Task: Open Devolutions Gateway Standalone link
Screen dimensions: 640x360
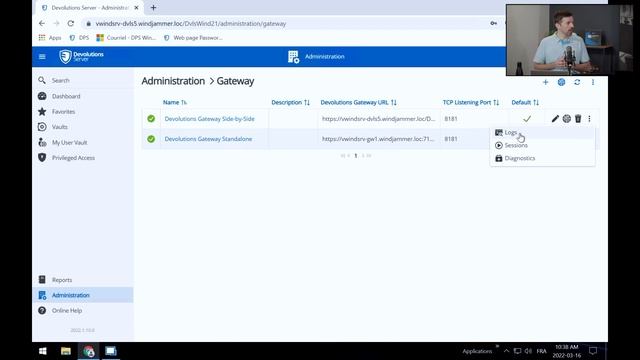Action: pos(208,139)
